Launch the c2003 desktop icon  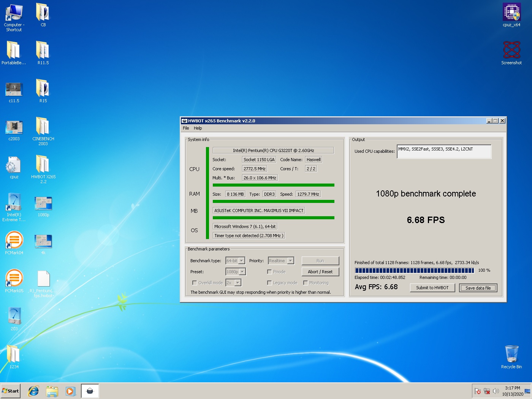pyautogui.click(x=14, y=130)
